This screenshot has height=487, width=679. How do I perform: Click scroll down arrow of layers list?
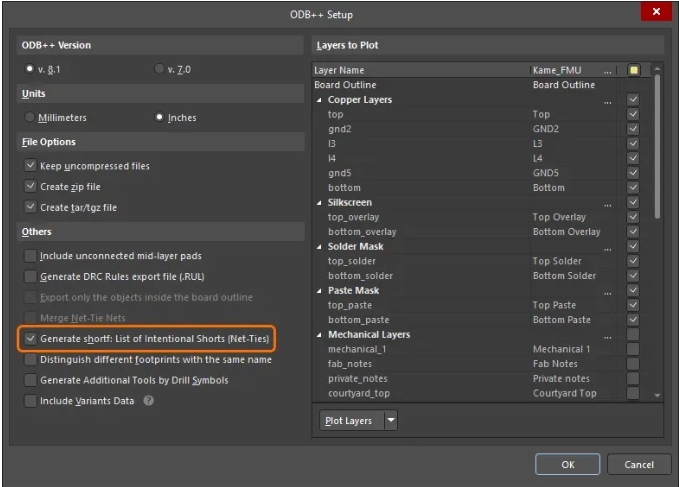click(657, 395)
